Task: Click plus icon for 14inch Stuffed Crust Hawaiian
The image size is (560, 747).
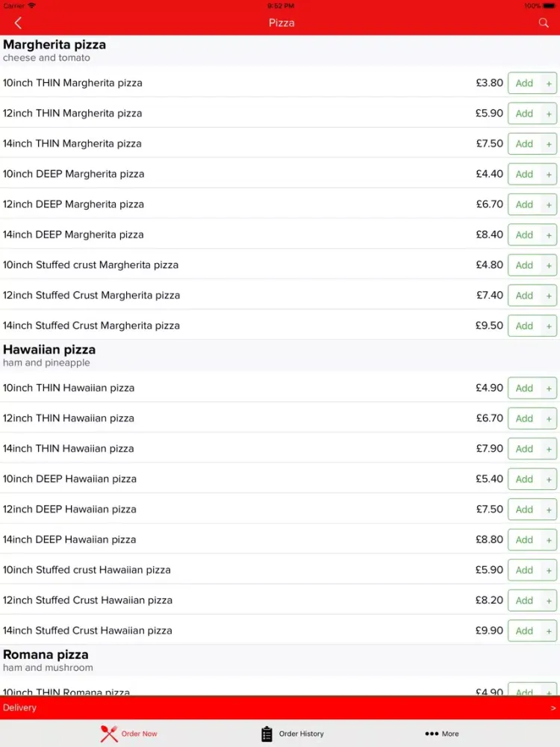Action: point(549,631)
